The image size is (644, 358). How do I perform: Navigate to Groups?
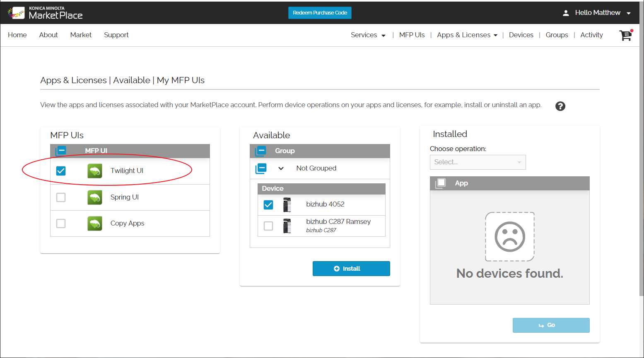(x=557, y=35)
